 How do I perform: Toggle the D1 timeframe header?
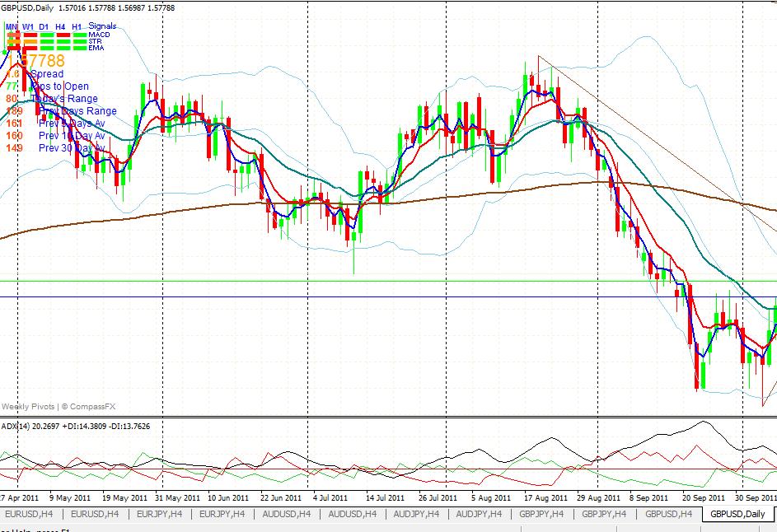[x=44, y=26]
